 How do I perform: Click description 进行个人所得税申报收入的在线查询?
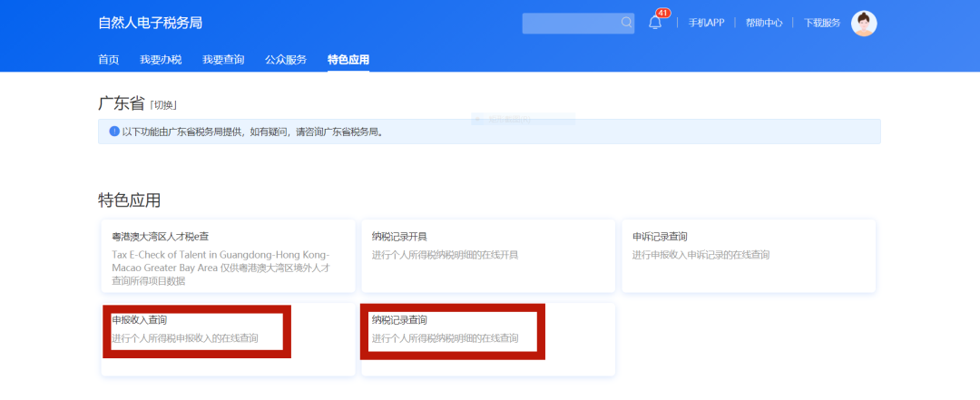coord(185,338)
